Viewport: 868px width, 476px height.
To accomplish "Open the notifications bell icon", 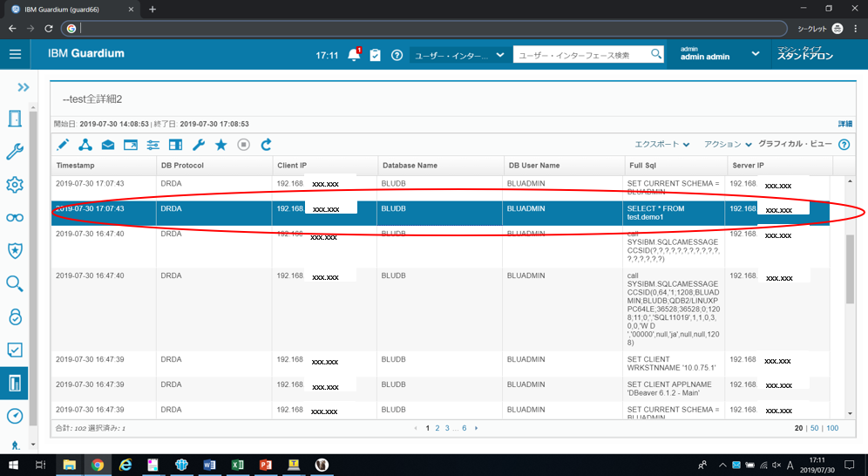I will click(x=355, y=55).
